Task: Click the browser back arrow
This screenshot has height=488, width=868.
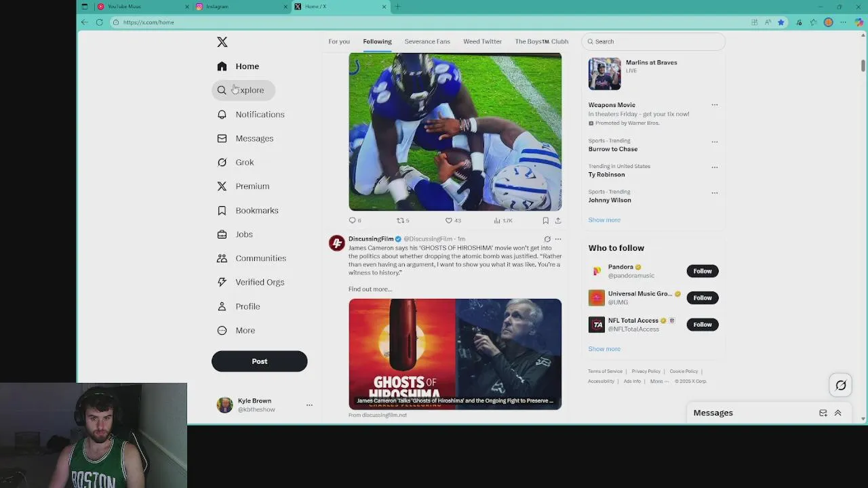Action: pos(84,22)
